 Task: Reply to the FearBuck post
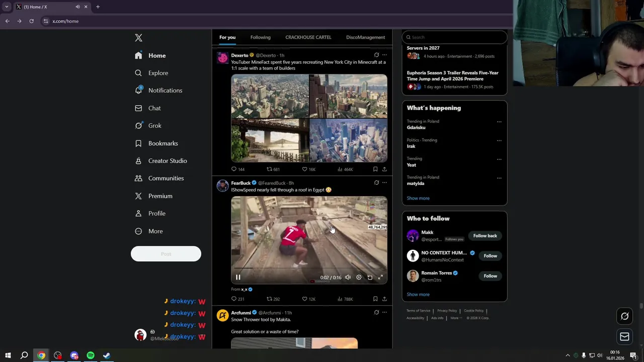click(x=237, y=299)
